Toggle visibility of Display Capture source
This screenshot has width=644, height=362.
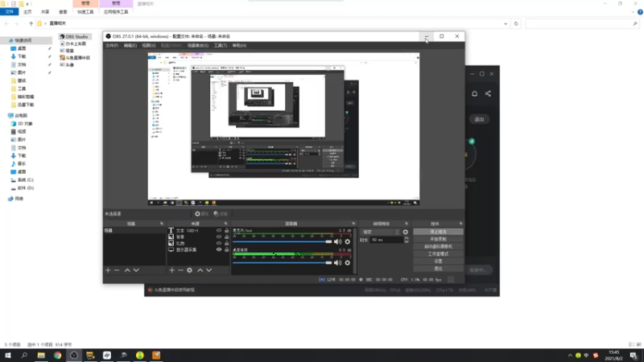click(219, 249)
